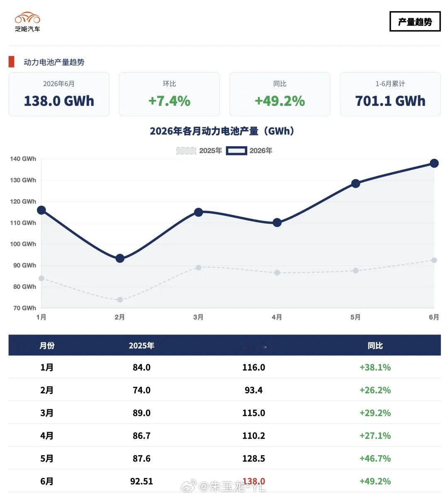Select the +29.2% cell
Viewport: 448px width, 497px height.
pyautogui.click(x=375, y=413)
